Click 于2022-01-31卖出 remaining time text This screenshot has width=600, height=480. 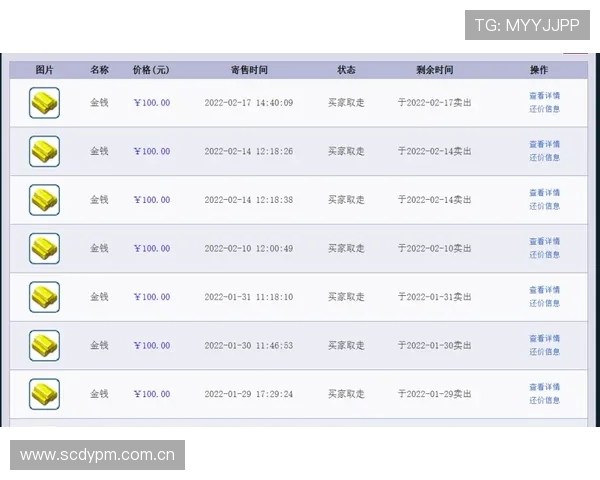tap(435, 297)
